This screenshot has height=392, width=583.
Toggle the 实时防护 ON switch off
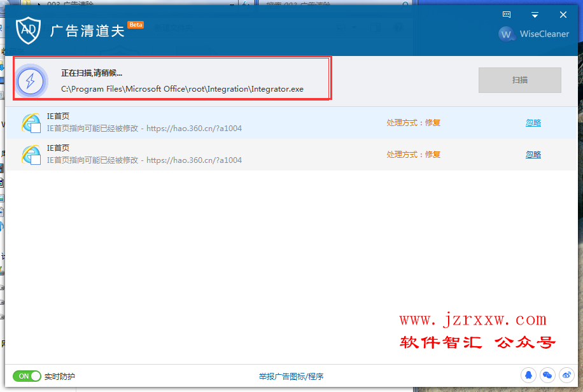pyautogui.click(x=26, y=376)
